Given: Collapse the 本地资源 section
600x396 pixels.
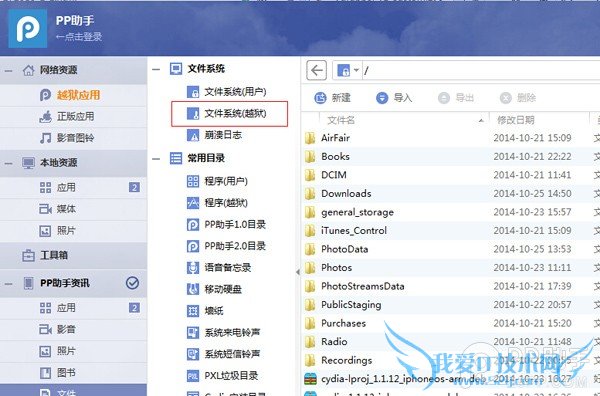Looking at the screenshot, I should [x=8, y=163].
